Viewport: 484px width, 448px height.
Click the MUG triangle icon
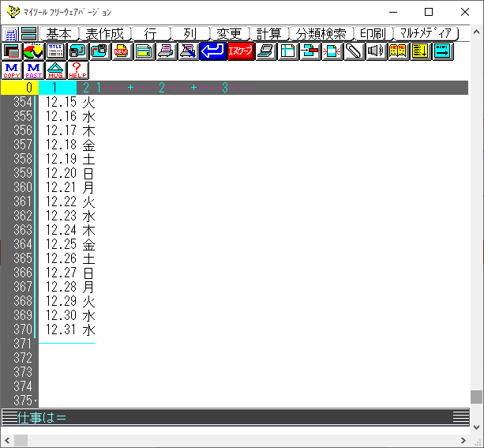(55, 70)
